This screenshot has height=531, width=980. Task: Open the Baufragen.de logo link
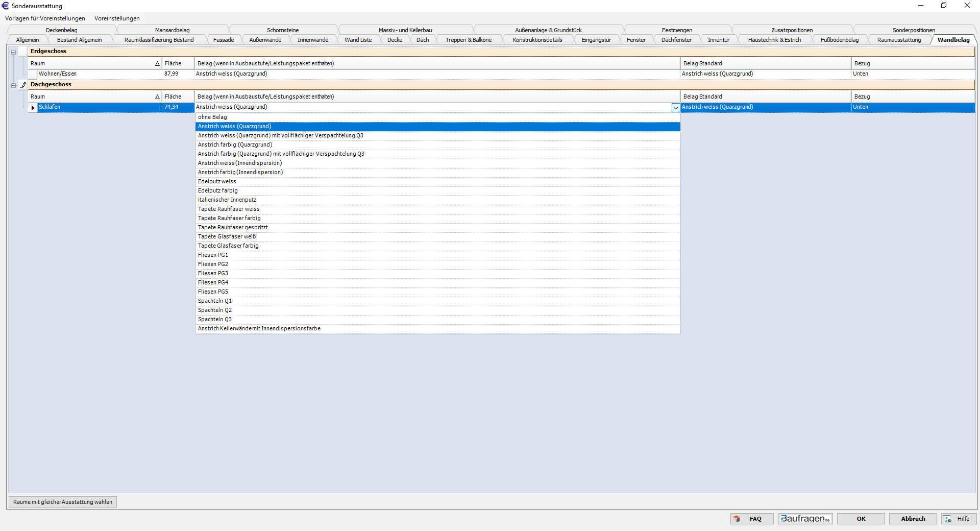(x=805, y=519)
